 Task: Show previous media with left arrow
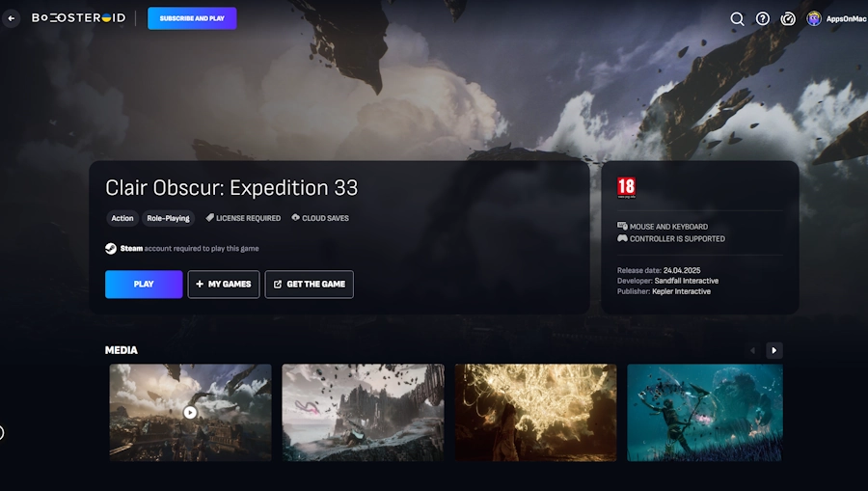click(752, 350)
